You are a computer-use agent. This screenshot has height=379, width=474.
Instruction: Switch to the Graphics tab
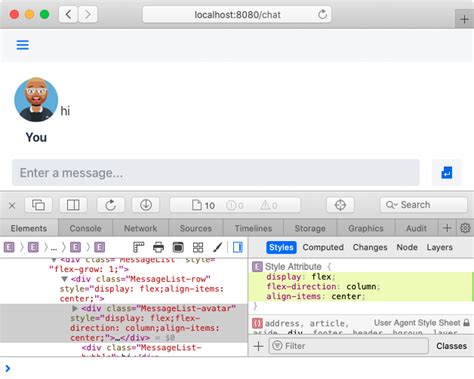(x=366, y=228)
